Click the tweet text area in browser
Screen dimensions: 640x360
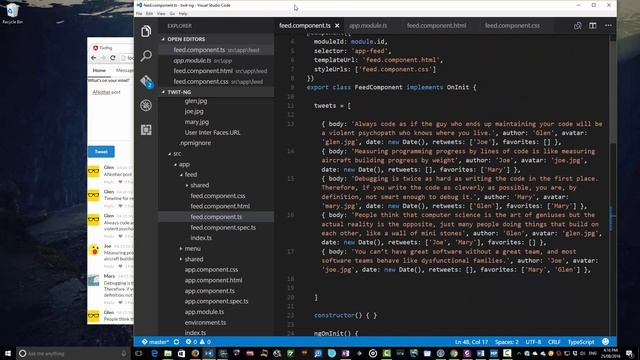click(x=111, y=110)
